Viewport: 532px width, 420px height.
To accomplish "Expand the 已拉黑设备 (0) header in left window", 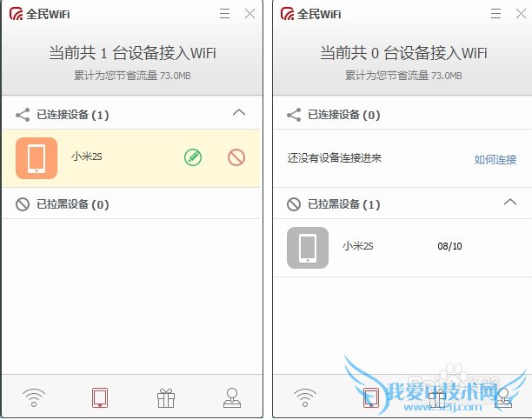I will pyautogui.click(x=131, y=204).
